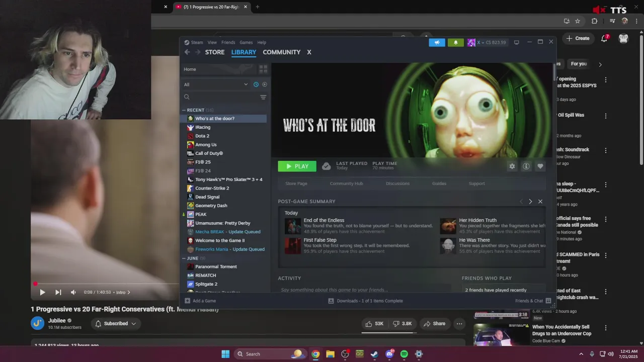This screenshot has width=644, height=362.
Task: Click the Steam announcements megaphone icon
Action: pyautogui.click(x=437, y=42)
